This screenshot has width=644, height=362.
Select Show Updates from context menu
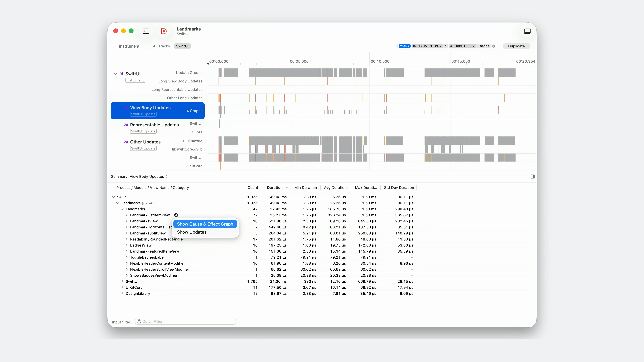pos(192,232)
